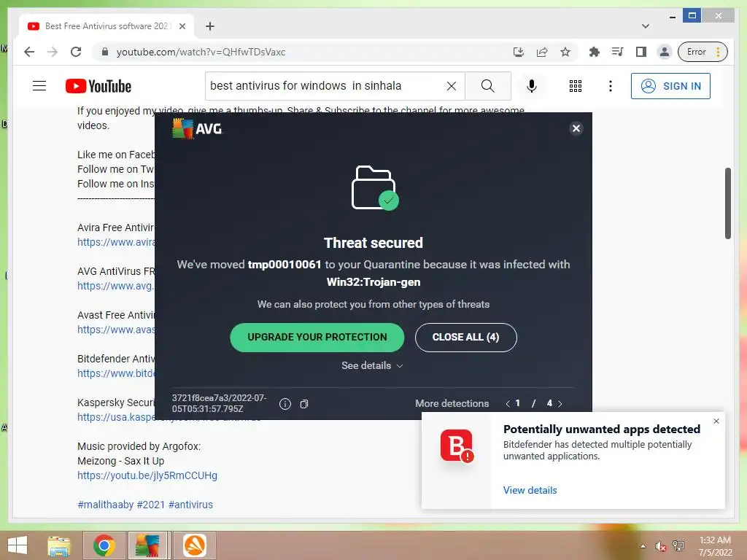The height and width of the screenshot is (560, 747).
Task: Share this page using the share icon
Action: (x=542, y=52)
